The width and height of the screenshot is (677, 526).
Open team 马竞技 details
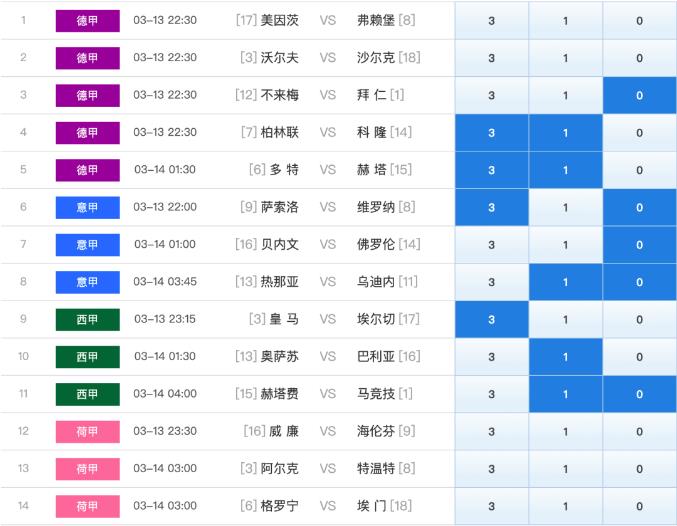[376, 394]
